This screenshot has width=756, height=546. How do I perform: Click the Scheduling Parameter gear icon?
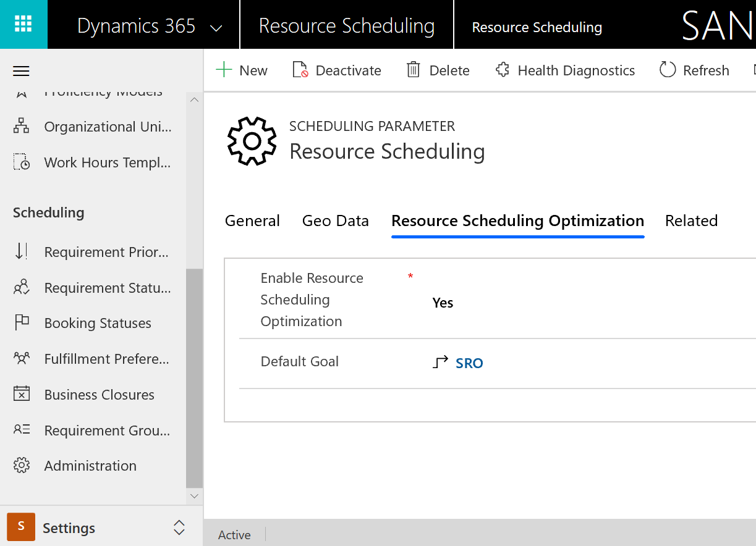click(x=252, y=141)
